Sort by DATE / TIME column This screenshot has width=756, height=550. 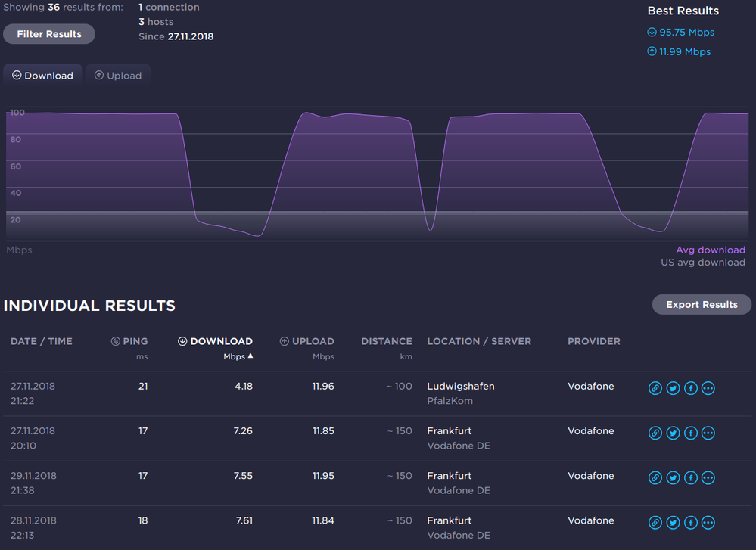42,341
